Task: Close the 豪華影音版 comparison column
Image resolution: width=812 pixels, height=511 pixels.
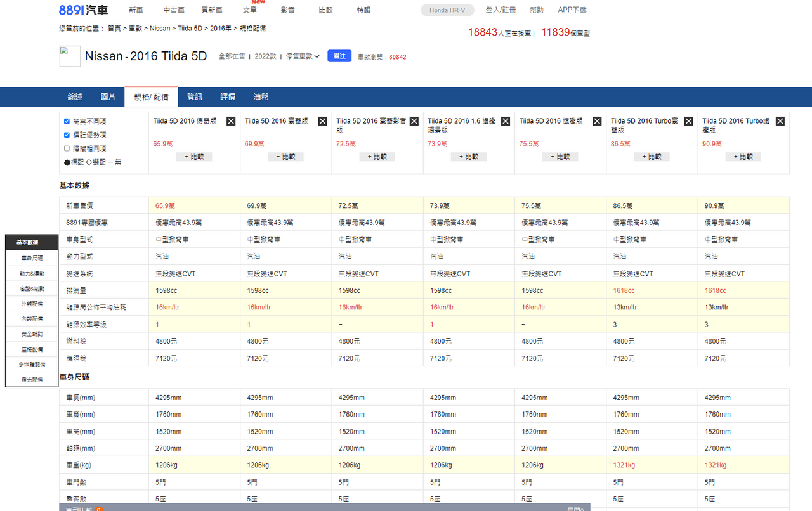Action: point(414,121)
